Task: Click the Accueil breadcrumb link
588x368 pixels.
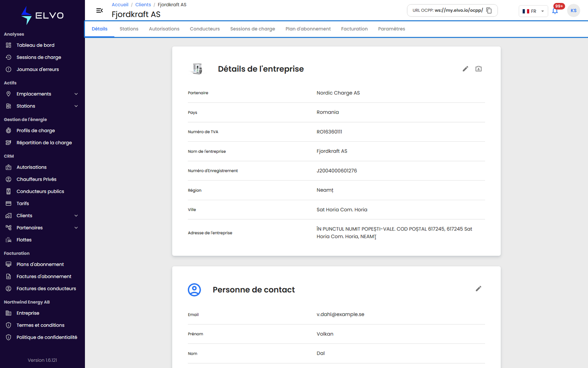Action: (120, 5)
